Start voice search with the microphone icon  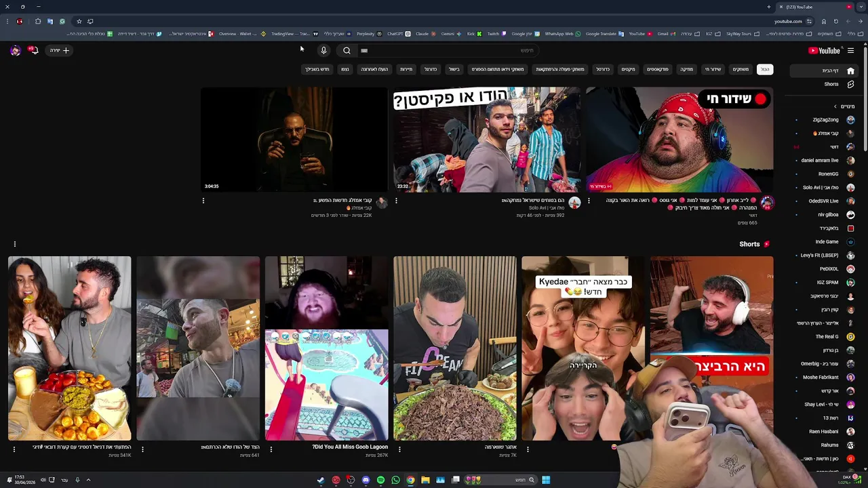(323, 50)
